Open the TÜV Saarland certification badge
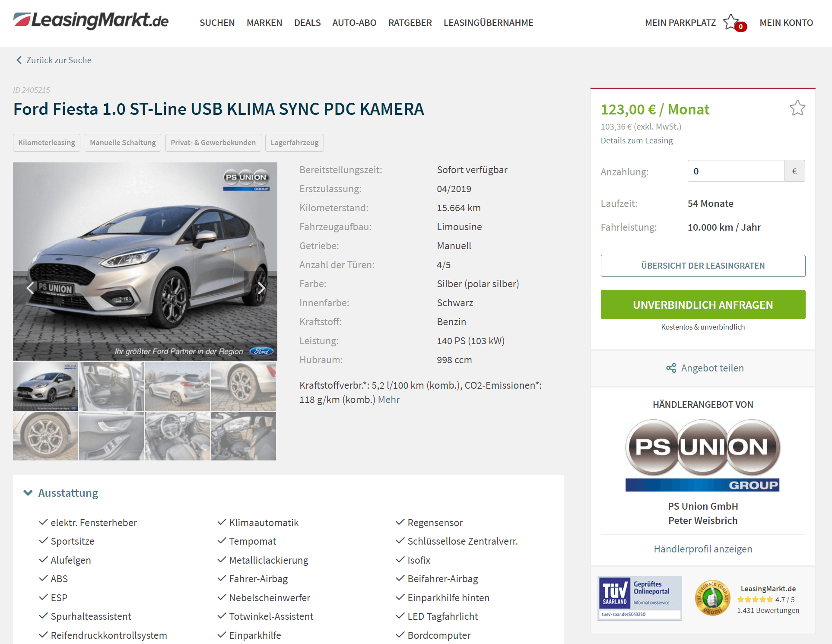The height and width of the screenshot is (644, 832). (640, 598)
